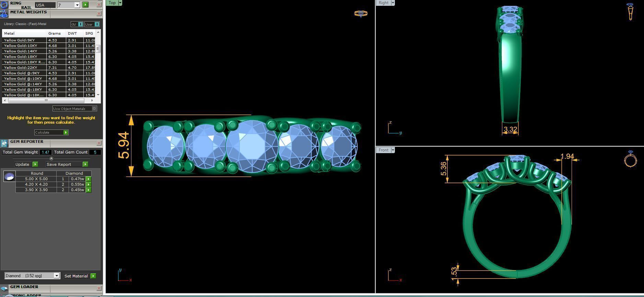
Task: Click metal list horizontal scrollbar thumb
Action: coord(46,100)
